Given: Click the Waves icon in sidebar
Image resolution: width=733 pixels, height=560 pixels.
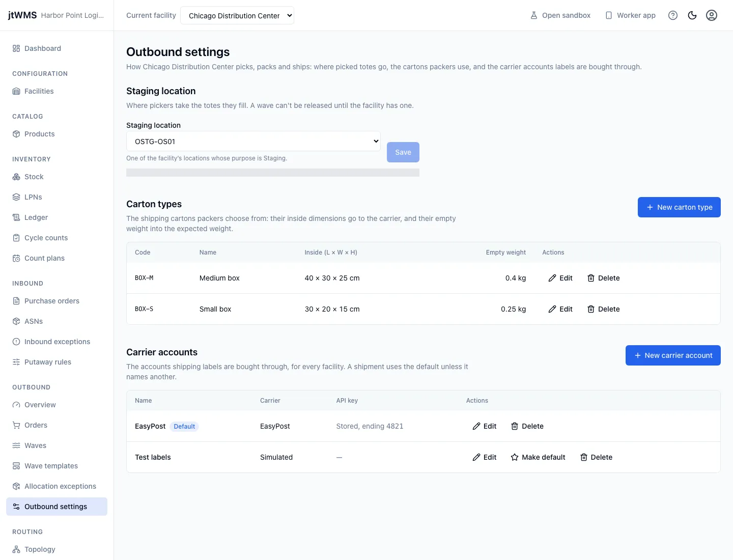Looking at the screenshot, I should point(16,445).
